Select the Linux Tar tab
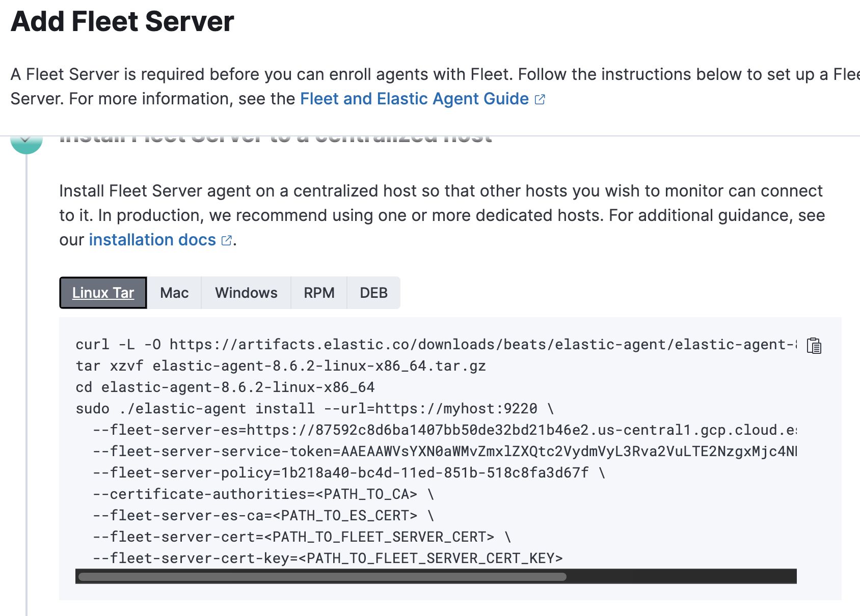 (x=103, y=293)
